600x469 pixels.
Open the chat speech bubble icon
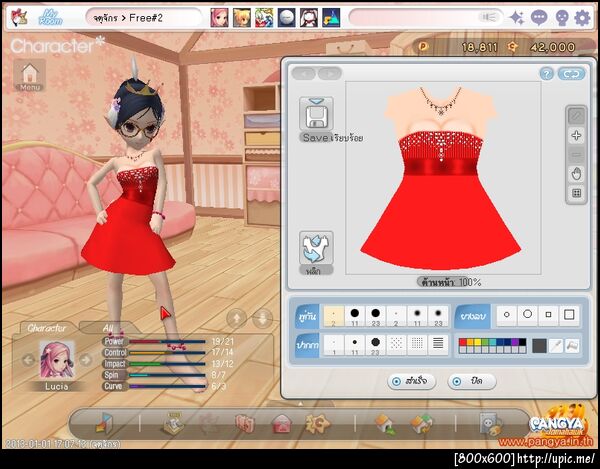pos(539,18)
